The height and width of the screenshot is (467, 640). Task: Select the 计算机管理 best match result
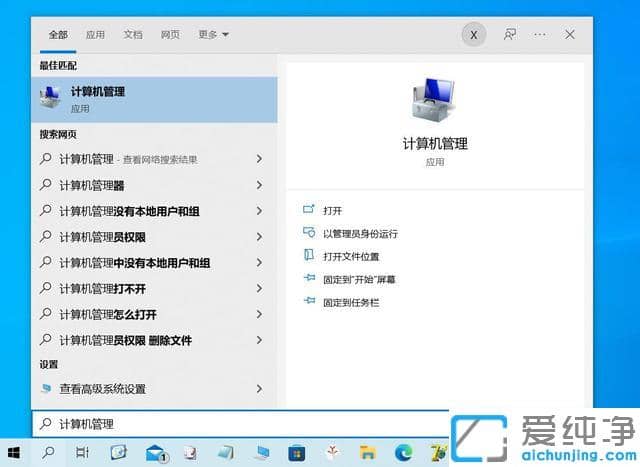coord(154,100)
